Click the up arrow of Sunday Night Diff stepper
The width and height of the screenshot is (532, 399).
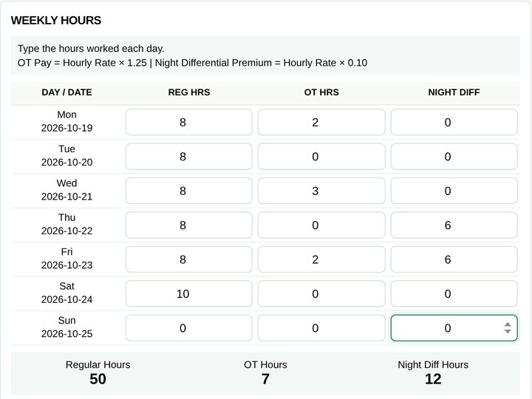[508, 324]
